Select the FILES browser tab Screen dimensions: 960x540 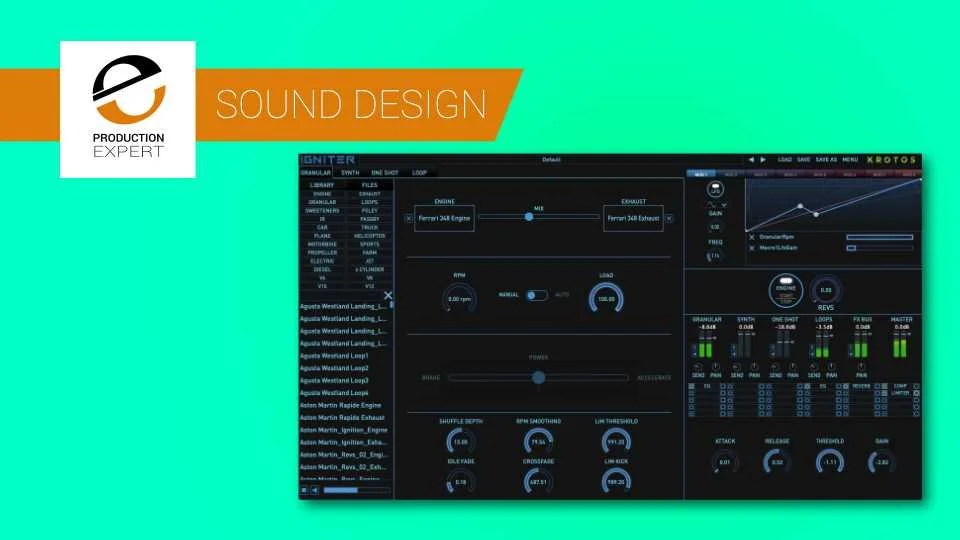[369, 185]
